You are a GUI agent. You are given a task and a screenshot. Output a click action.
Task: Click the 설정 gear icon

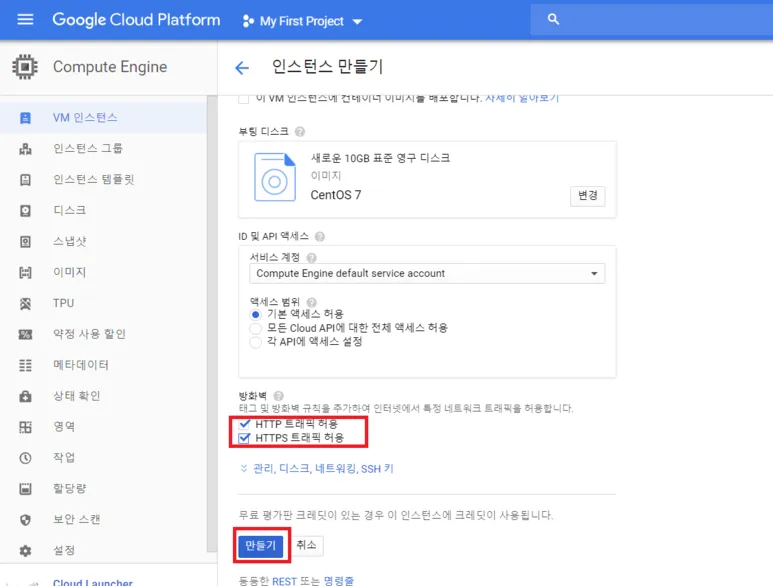(25, 551)
